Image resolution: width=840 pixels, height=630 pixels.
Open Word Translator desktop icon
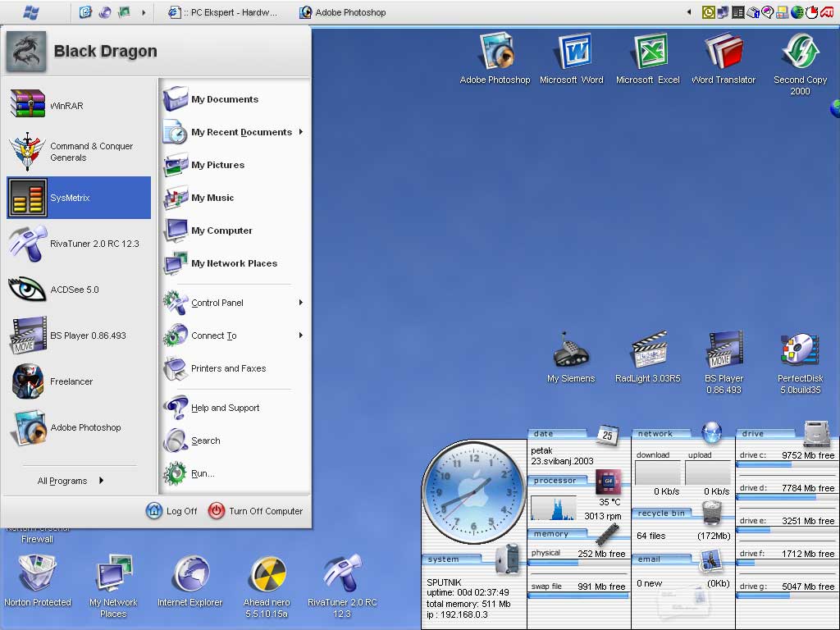723,52
